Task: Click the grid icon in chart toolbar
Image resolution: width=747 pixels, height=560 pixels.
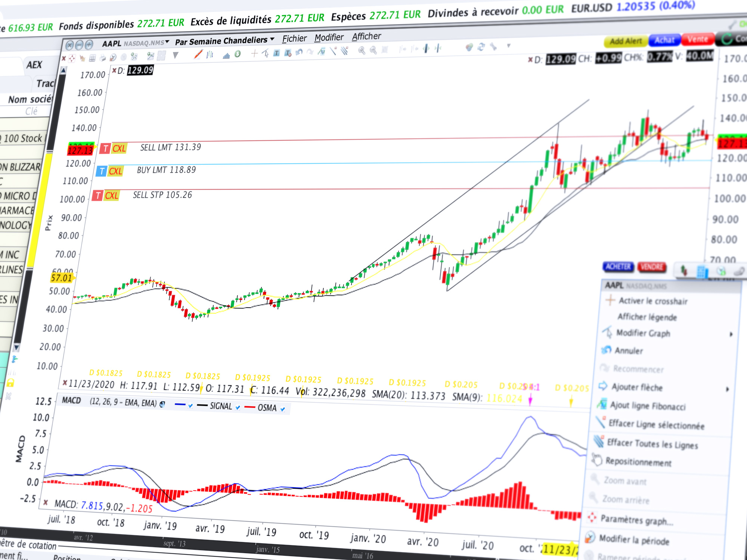Action: coord(92,58)
